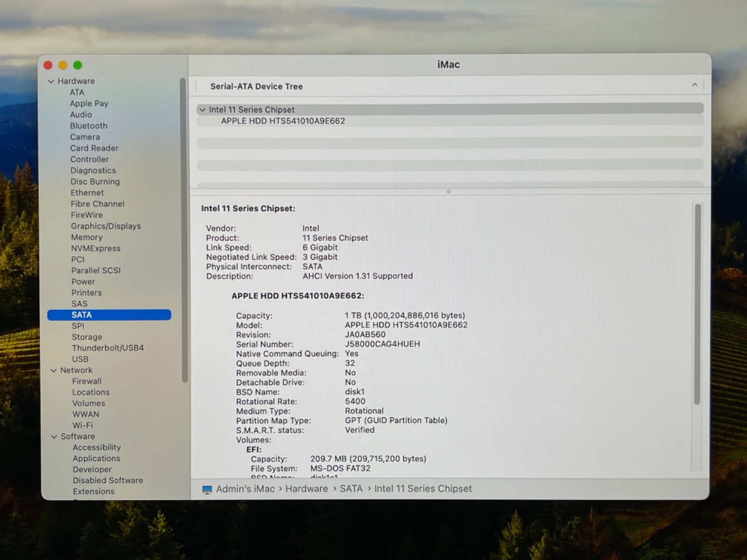The width and height of the screenshot is (747, 560).
Task: Click the Rotational Rate value 5400
Action: tap(355, 401)
